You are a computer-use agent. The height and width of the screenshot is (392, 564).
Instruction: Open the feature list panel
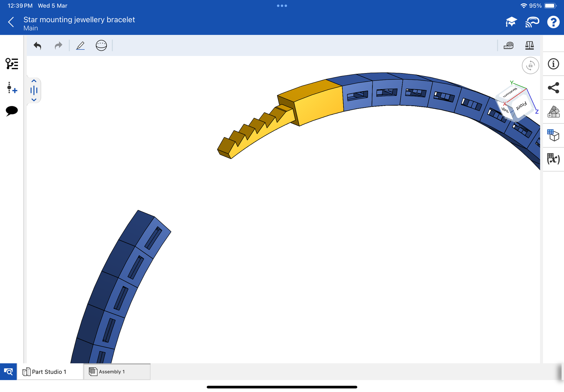coord(12,64)
